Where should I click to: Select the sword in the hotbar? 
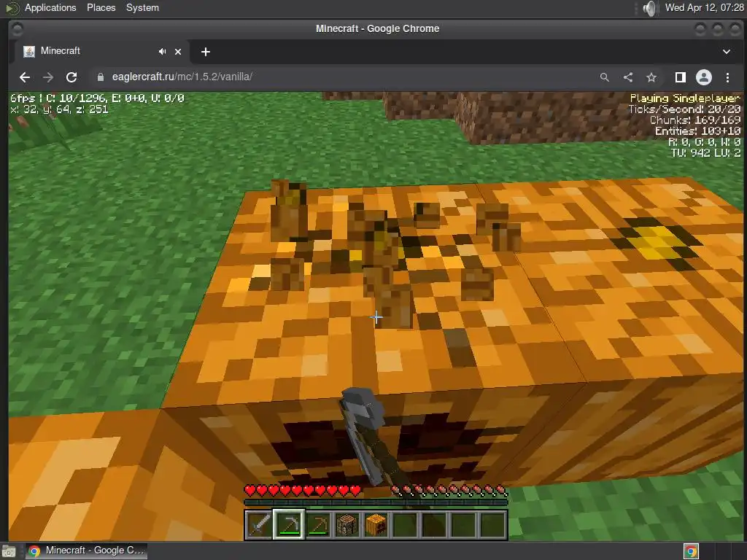coord(259,525)
